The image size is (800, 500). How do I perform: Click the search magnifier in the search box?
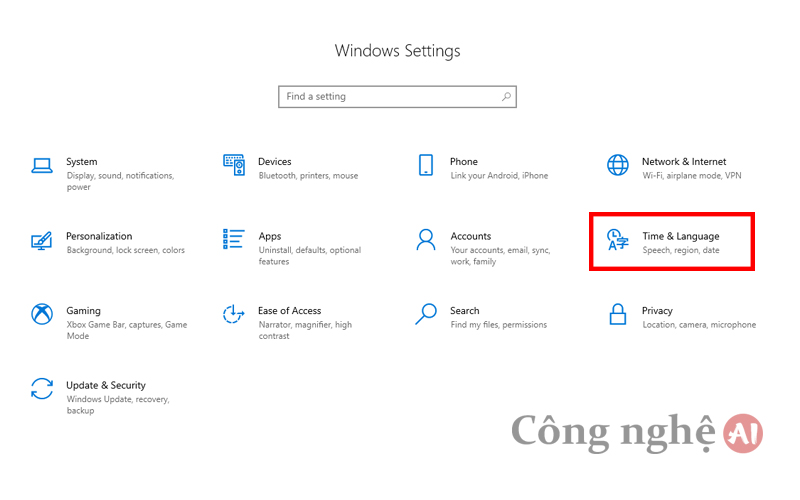click(506, 96)
